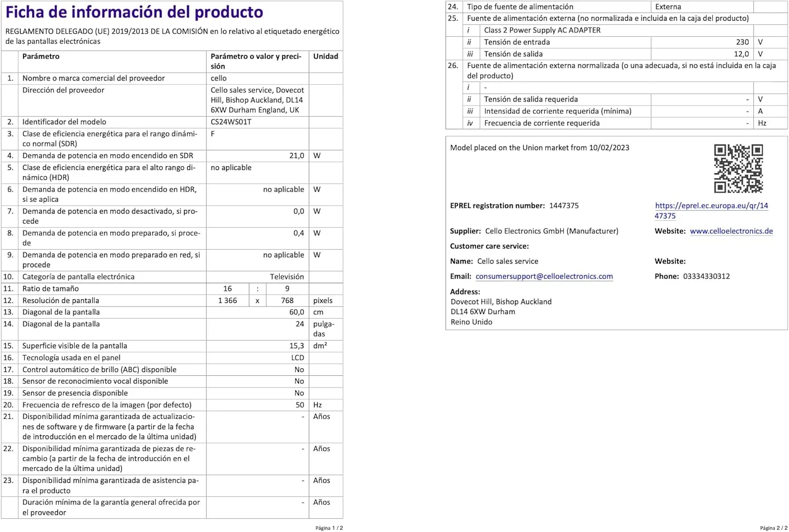Click the 'Cello sales service' name value

508,261
